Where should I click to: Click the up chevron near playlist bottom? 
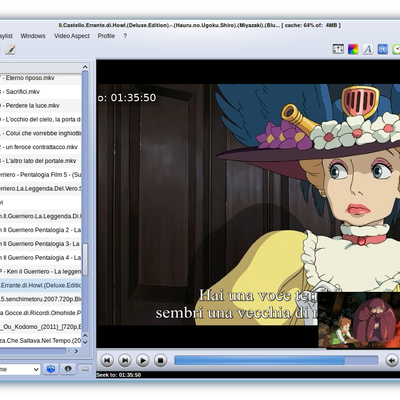pyautogui.click(x=85, y=335)
